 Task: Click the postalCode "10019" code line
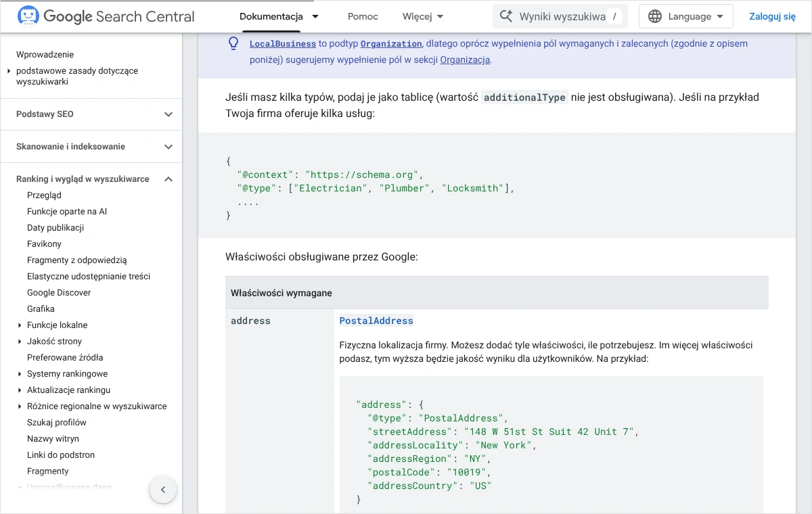[430, 472]
